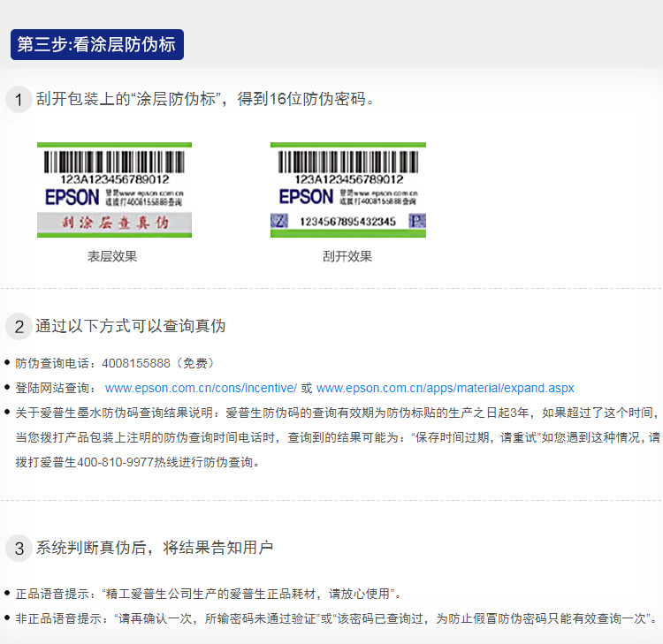The height and width of the screenshot is (644, 663).
Task: Click the text 关于爱普生墨水防伪码查询结果说明
Action: point(114,413)
